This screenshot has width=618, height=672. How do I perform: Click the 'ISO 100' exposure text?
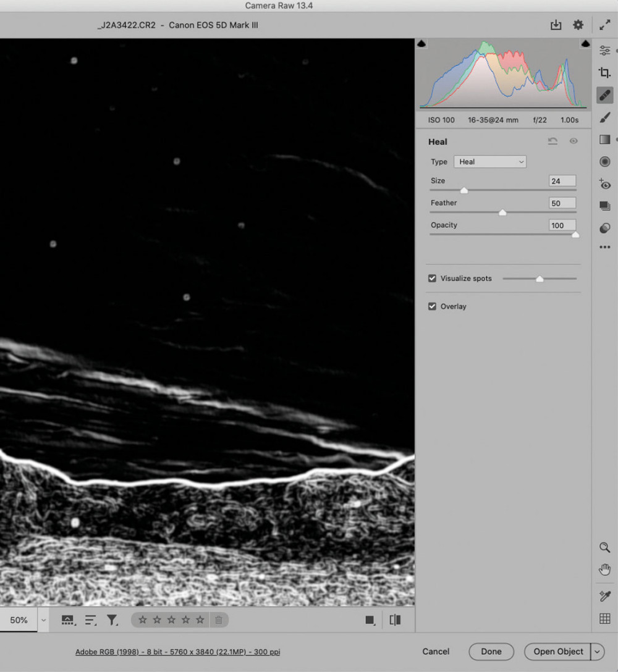click(x=441, y=120)
